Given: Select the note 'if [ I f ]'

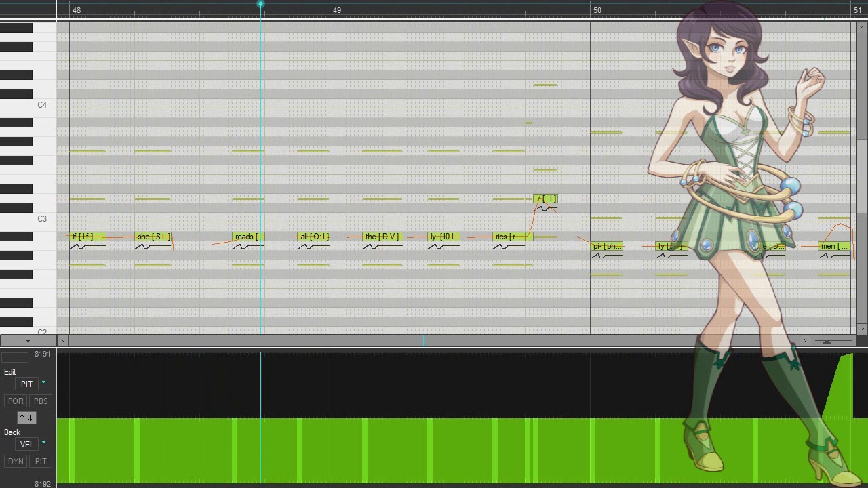Looking at the screenshot, I should coord(87,237).
